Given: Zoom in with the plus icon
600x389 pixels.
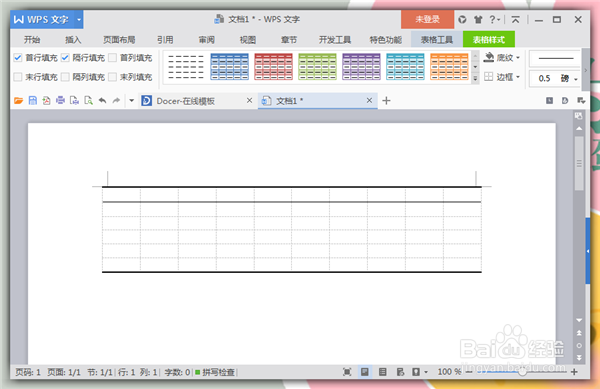Looking at the screenshot, I should click(574, 372).
